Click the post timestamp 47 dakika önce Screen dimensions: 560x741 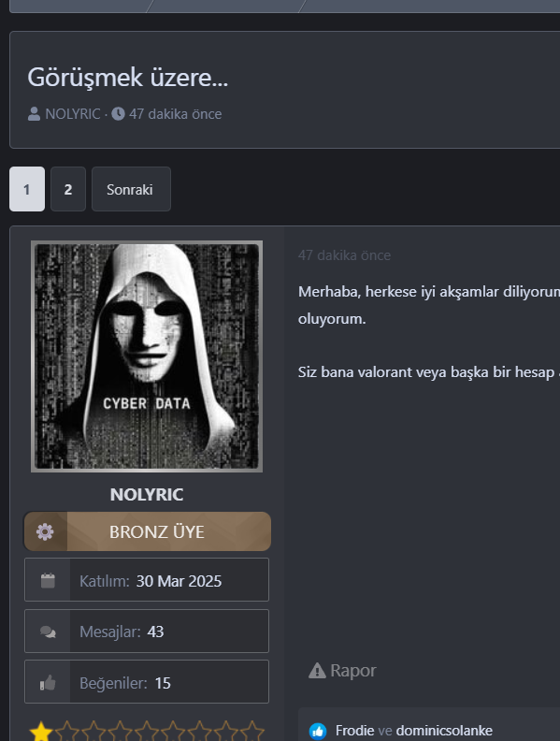click(344, 255)
